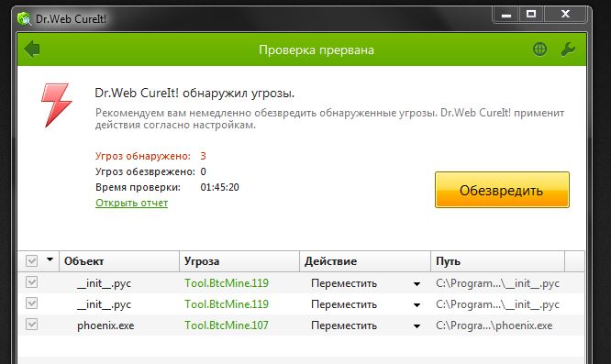Open header dropdown arrow beside select-all checkbox
Screen dimensions: 611x364
point(50,259)
